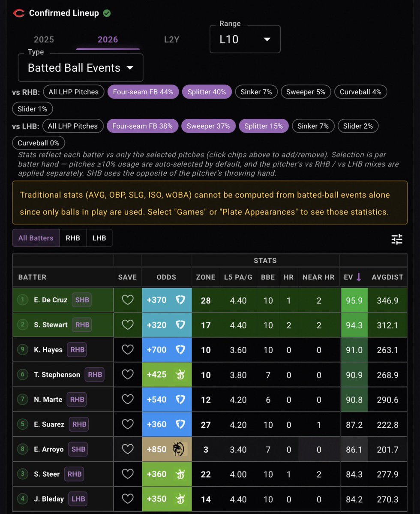The height and width of the screenshot is (514, 420).
Task: Click DraftKings icon beside +425 odds
Action: coord(180,374)
